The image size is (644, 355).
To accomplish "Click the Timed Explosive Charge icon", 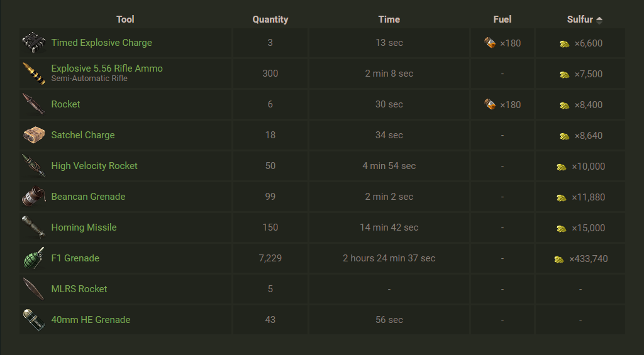I will (x=33, y=43).
